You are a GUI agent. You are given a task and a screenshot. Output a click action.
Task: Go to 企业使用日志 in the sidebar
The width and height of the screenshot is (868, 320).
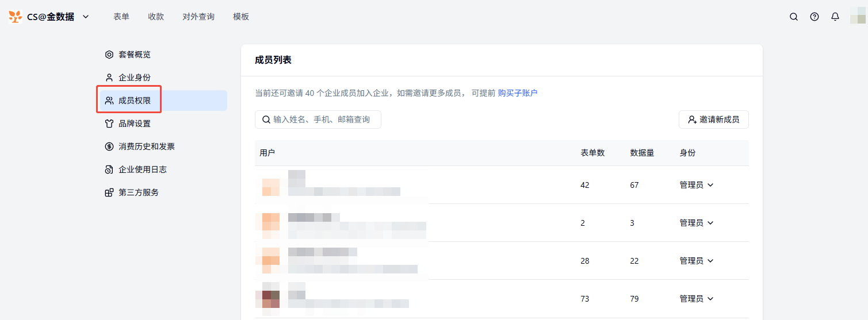tap(142, 169)
